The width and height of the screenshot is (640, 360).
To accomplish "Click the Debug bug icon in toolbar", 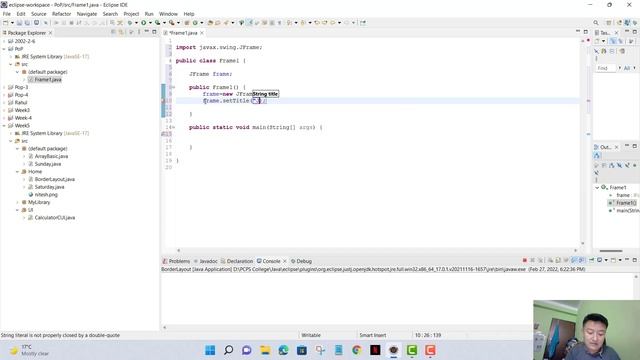I will point(130,23).
